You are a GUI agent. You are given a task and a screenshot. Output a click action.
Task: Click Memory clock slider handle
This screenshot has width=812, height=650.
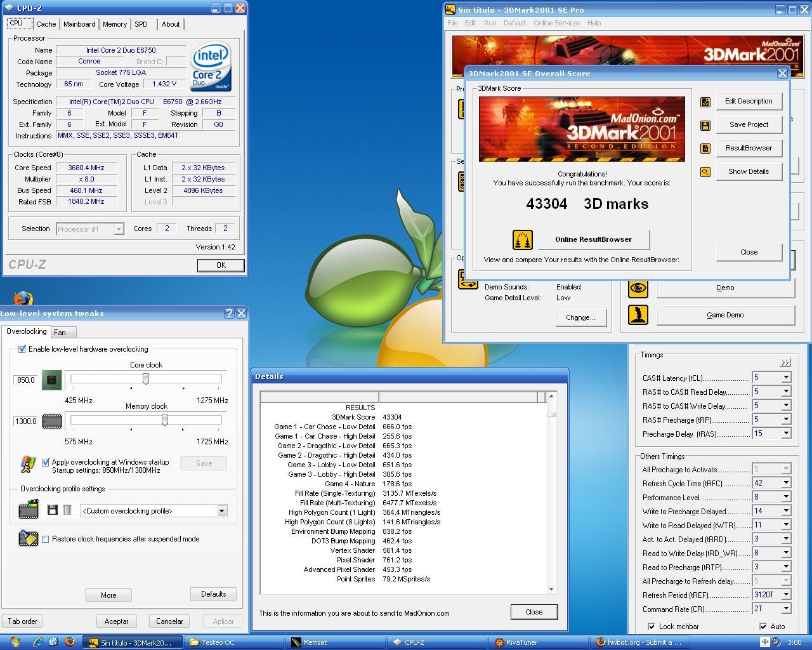point(165,420)
